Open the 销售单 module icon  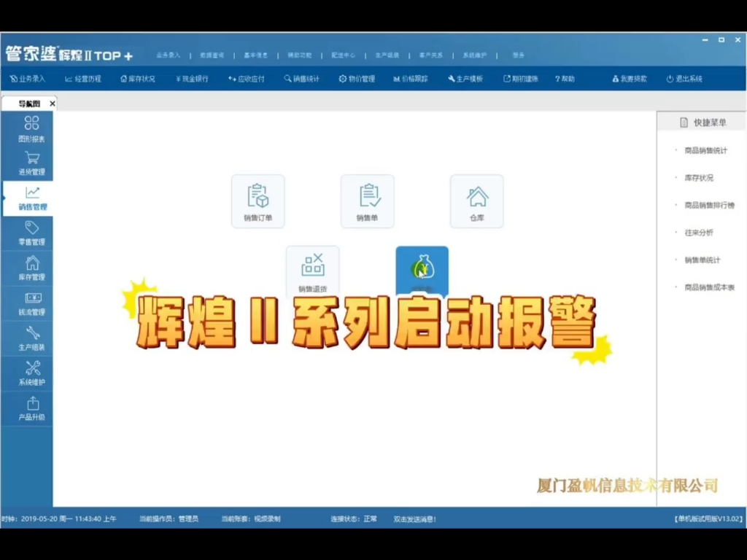[x=368, y=201]
